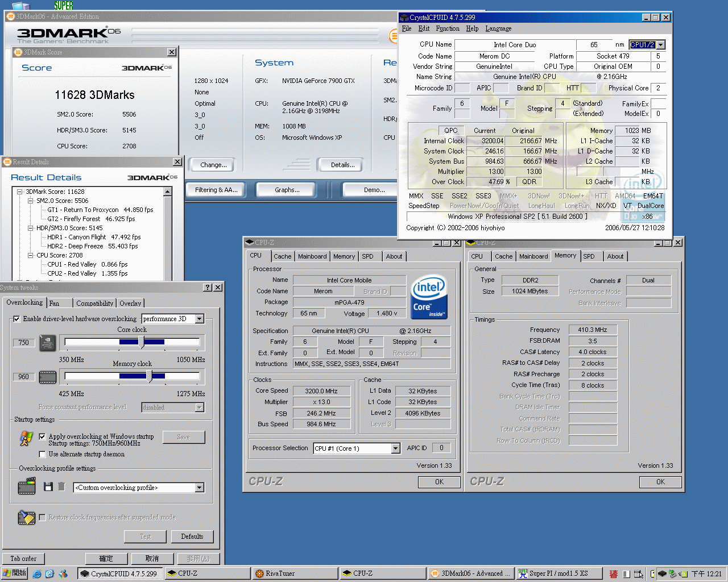This screenshot has width=728, height=582.
Task: Click OK in the CPU-Z Memory window
Action: point(660,482)
